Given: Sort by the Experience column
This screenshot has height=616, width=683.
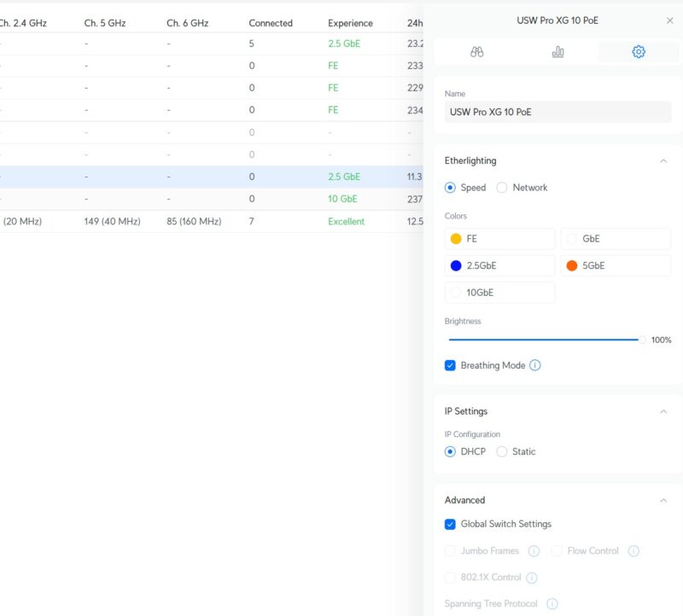Looking at the screenshot, I should 350,23.
